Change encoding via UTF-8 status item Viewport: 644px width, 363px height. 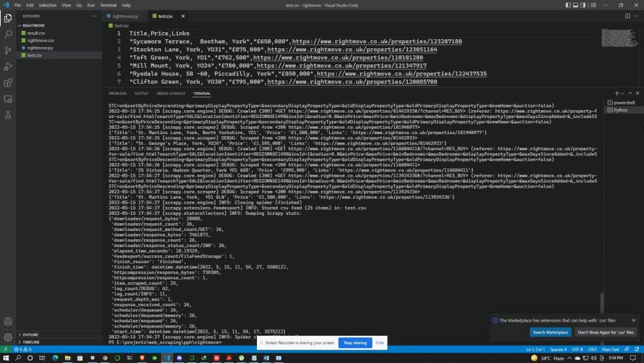577,349
